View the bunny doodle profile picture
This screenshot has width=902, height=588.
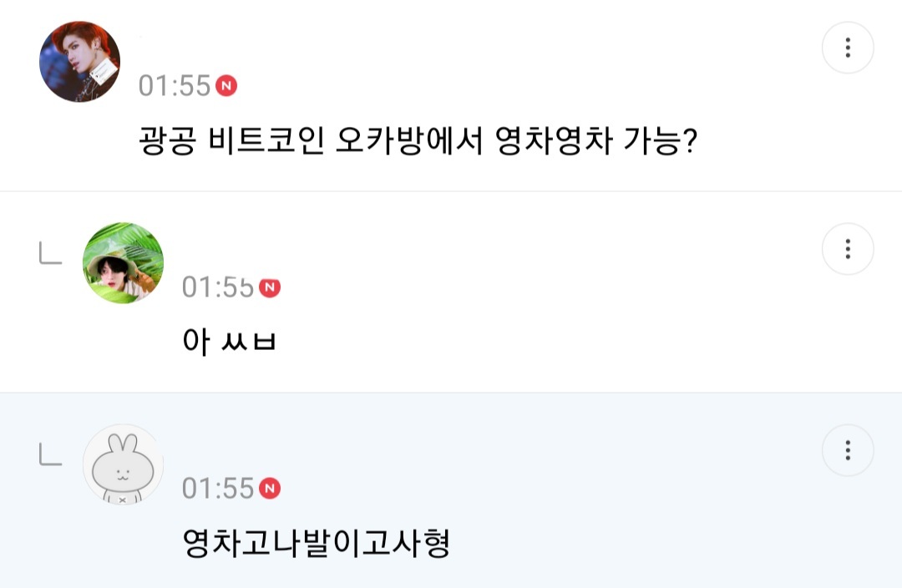[x=123, y=464]
